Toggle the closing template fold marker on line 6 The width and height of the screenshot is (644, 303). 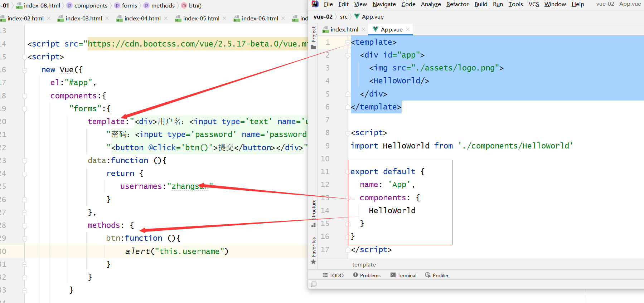pyautogui.click(x=348, y=107)
